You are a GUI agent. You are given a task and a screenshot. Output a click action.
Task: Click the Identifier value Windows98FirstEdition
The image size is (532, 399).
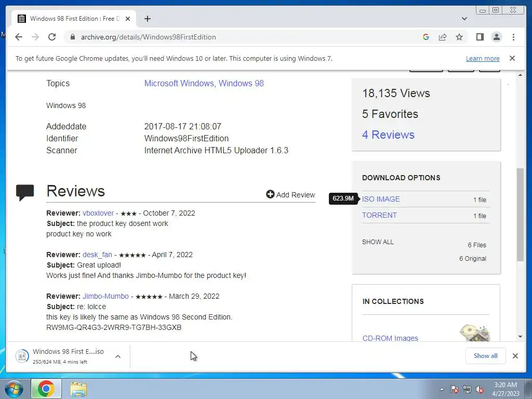(187, 138)
